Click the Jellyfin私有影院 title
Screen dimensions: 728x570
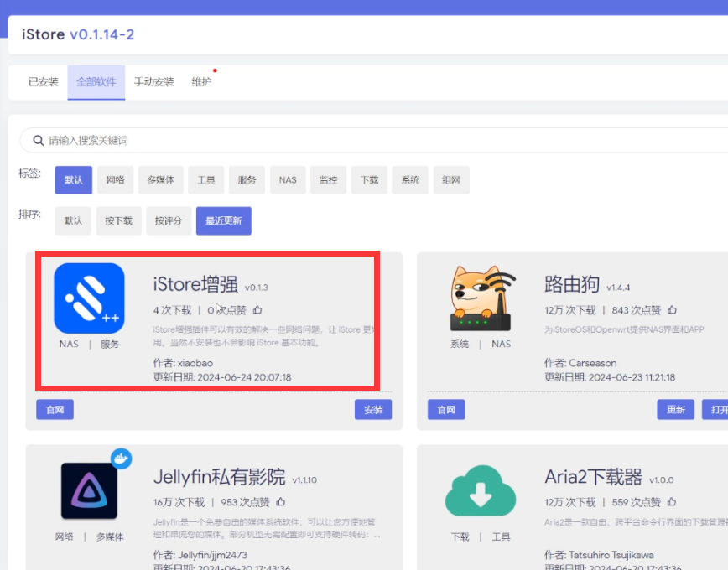coord(219,477)
